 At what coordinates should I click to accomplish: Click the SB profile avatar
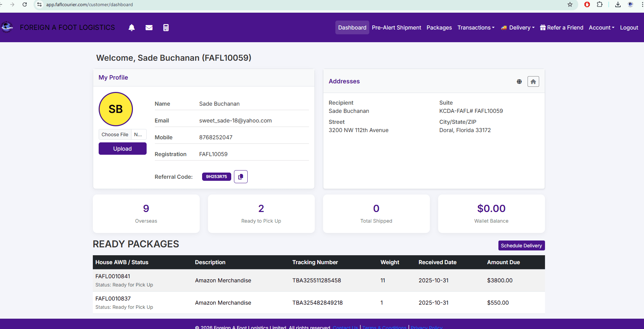point(116,109)
